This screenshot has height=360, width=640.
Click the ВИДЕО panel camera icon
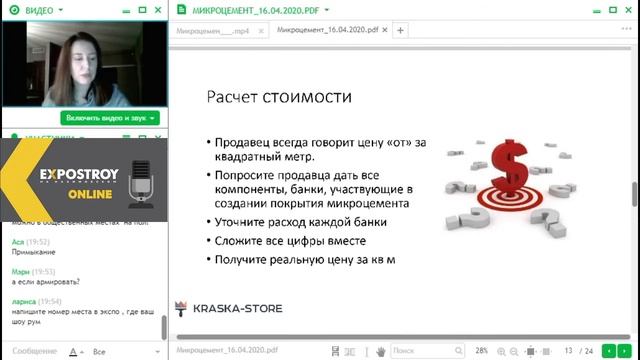[x=14, y=10]
